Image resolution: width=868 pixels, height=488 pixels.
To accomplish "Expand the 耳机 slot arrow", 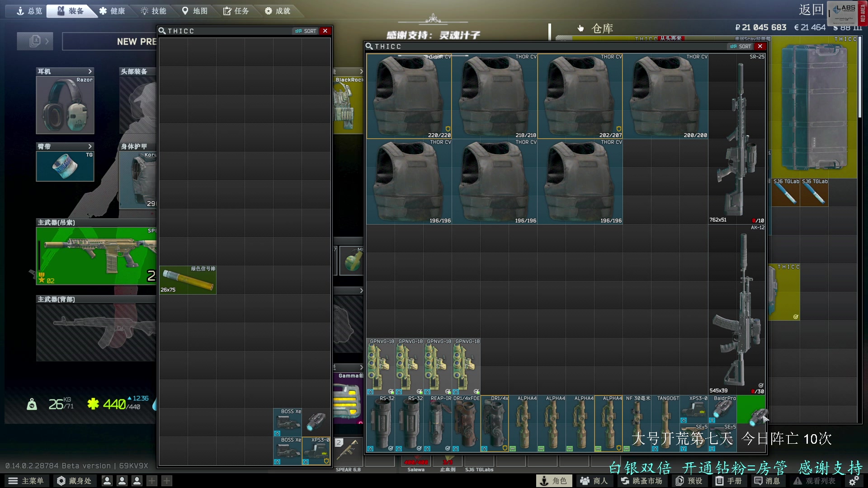I will [90, 71].
